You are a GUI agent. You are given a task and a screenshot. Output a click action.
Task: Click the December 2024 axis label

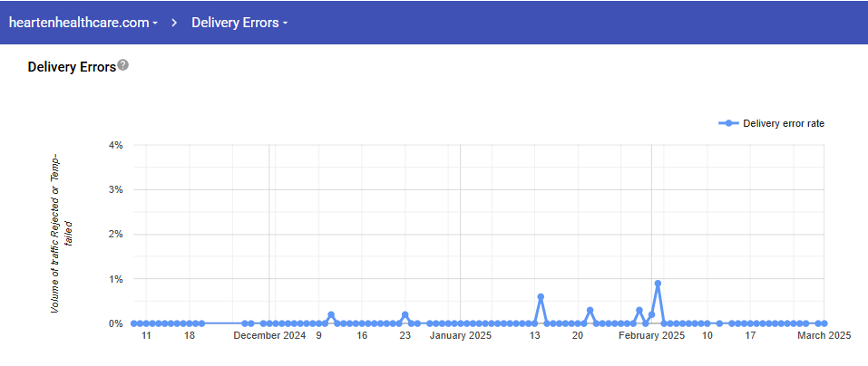tap(269, 336)
